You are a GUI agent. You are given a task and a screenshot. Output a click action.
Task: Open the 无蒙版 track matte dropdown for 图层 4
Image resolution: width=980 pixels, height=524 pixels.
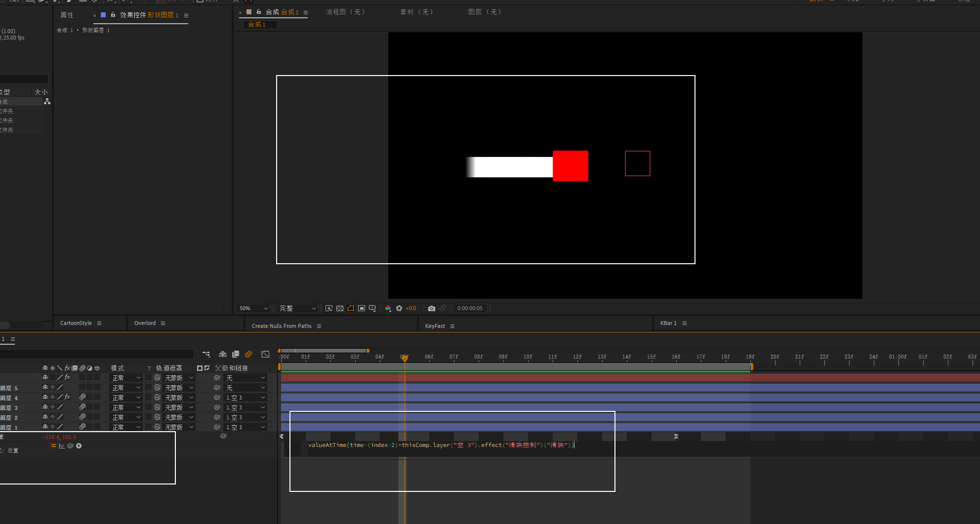point(179,398)
